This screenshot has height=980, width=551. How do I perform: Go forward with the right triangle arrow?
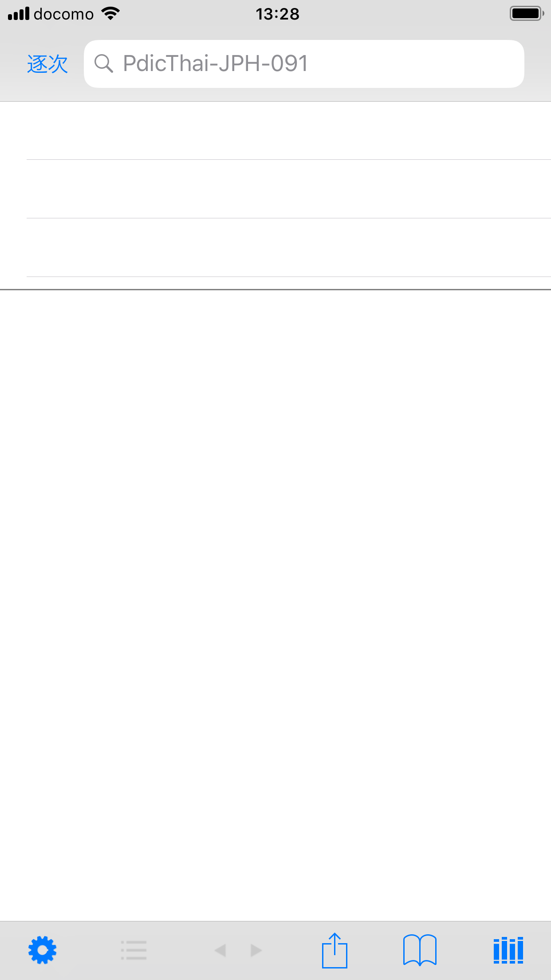(x=256, y=950)
